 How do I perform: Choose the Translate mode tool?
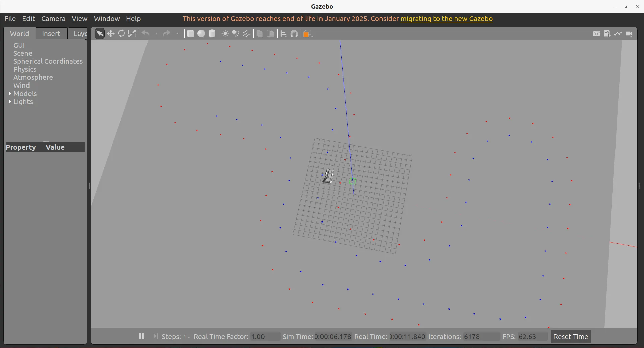[111, 34]
